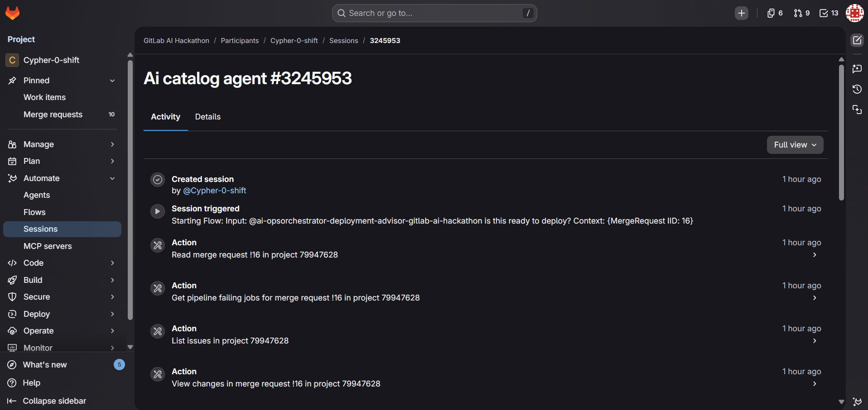Select Sessions in the sidebar

point(62,229)
